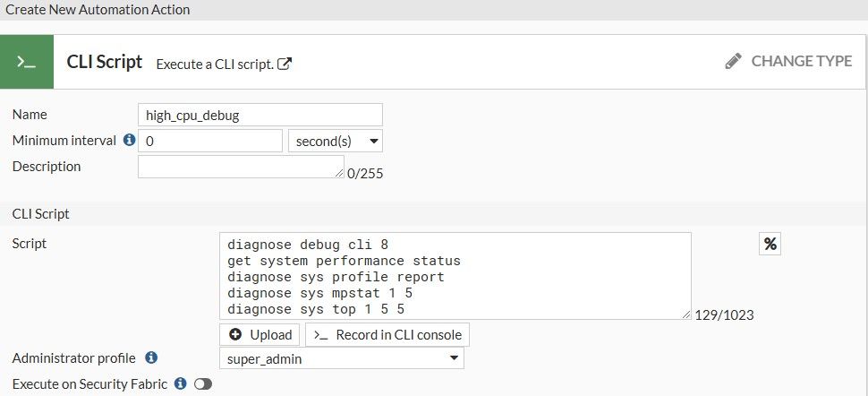The width and height of the screenshot is (868, 396).
Task: Click the CHANGE TYPE button
Action: (x=788, y=61)
